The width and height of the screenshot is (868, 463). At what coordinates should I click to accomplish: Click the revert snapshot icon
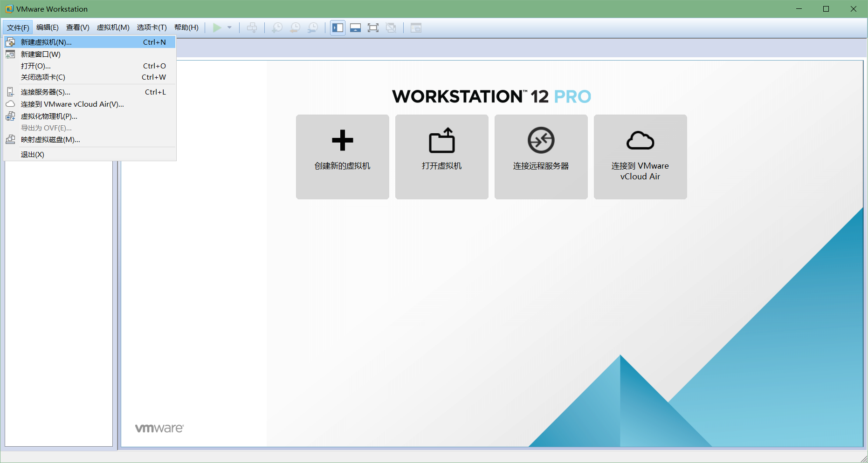[295, 27]
